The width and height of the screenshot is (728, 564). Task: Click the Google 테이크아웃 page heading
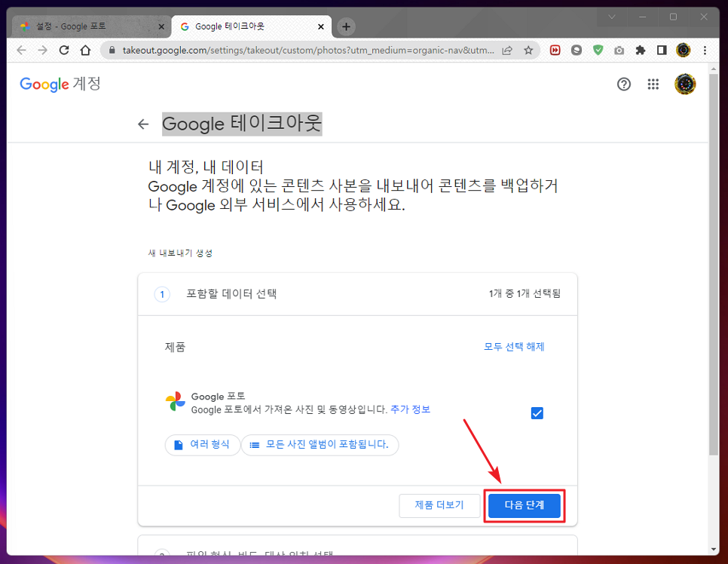(242, 124)
